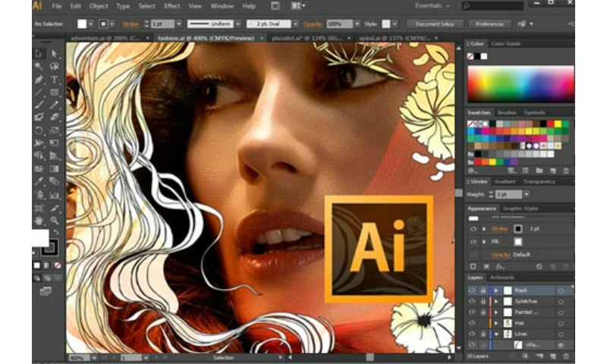
Task: Expand Stroke attribute in Appearance panel
Action: pyautogui.click(x=484, y=229)
